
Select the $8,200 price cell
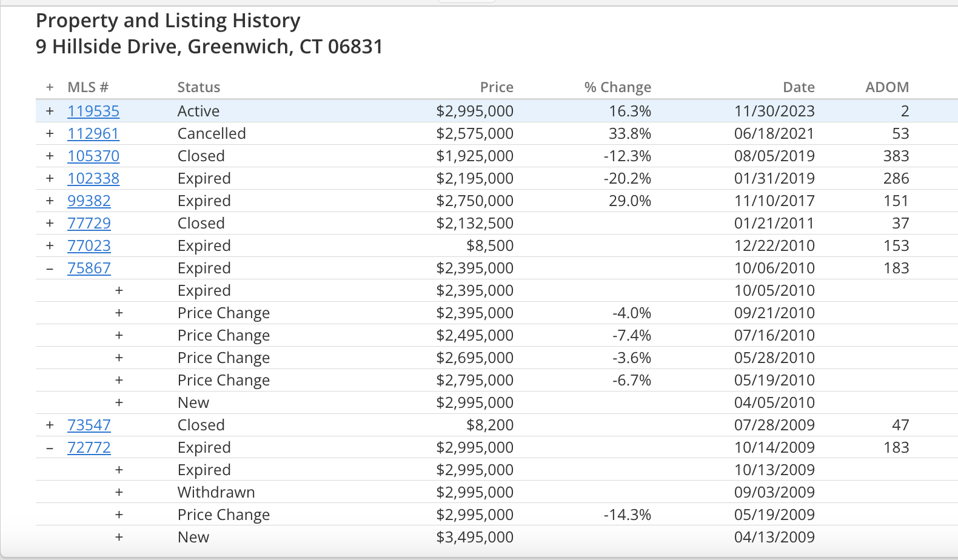pyautogui.click(x=490, y=425)
